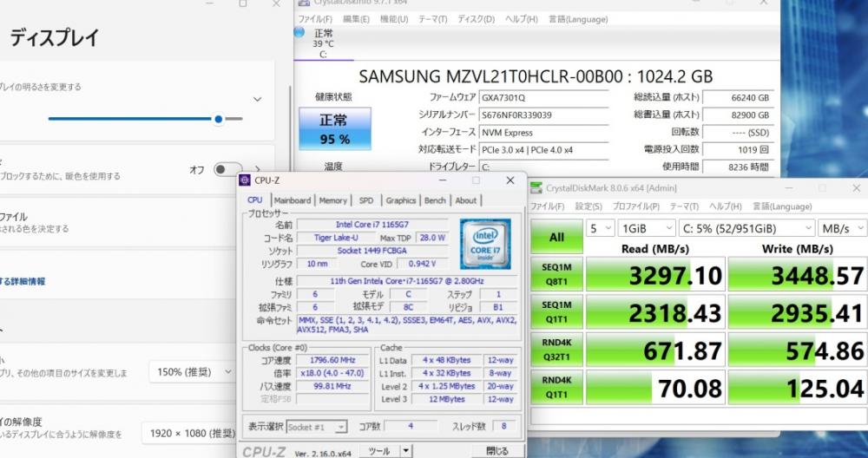
Task: Click the green All benchmark button
Action: [x=557, y=236]
